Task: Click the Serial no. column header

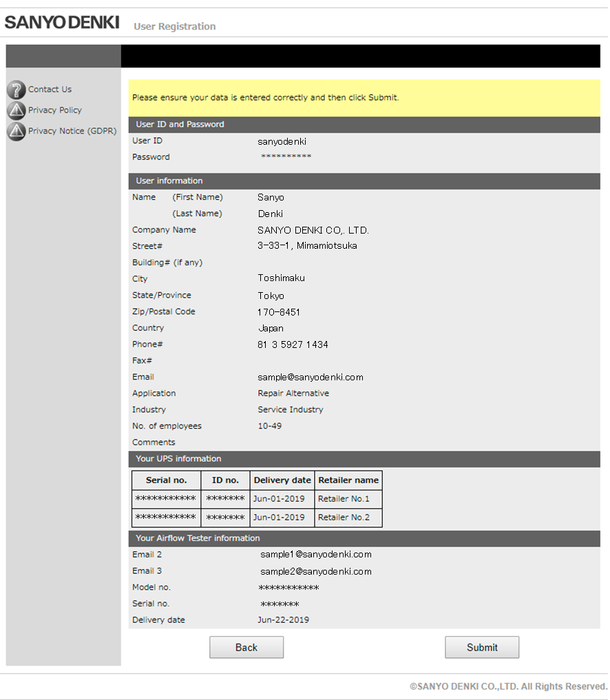Action: click(x=167, y=480)
